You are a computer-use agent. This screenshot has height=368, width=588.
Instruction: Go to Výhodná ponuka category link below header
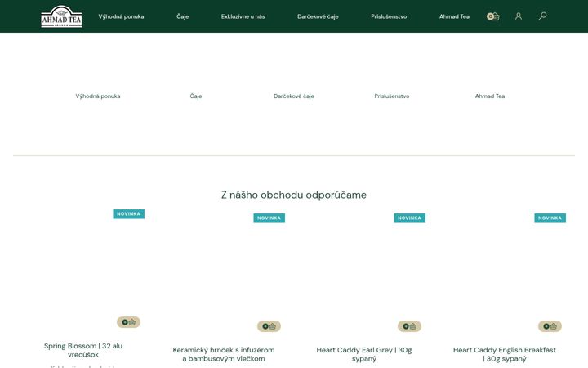pyautogui.click(x=98, y=96)
